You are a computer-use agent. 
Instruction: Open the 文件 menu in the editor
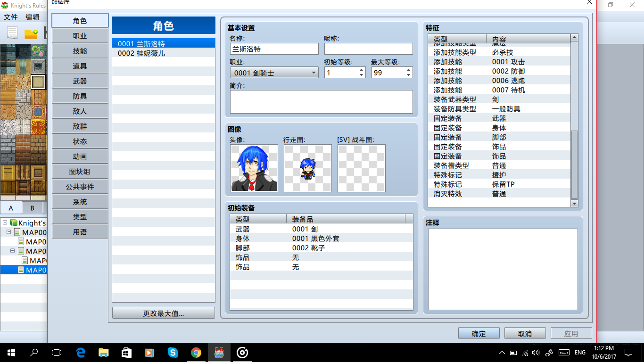click(x=11, y=17)
